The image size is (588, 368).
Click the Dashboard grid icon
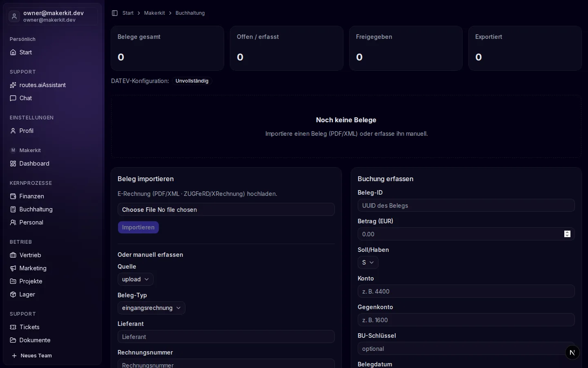click(x=13, y=164)
